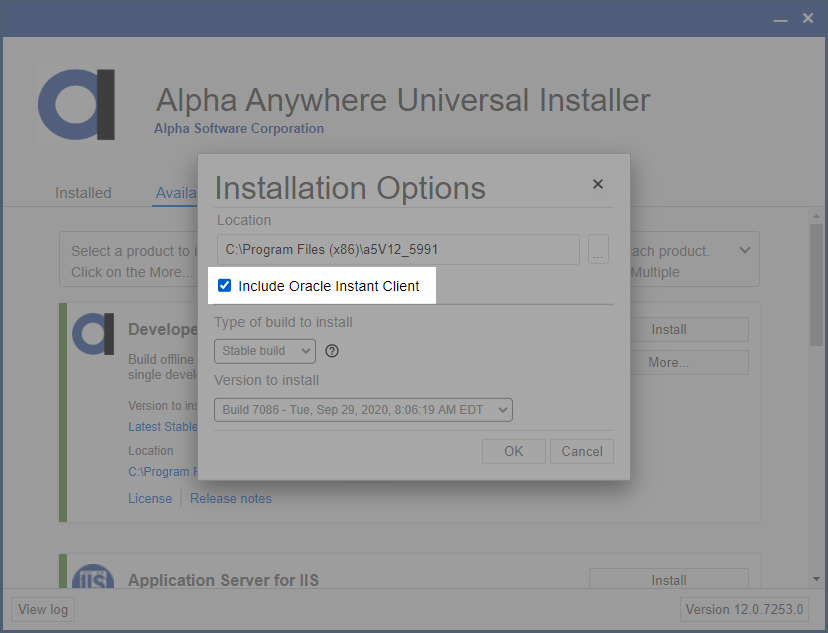Uncheck Include Oracle Instant Client checkbox

pyautogui.click(x=224, y=286)
